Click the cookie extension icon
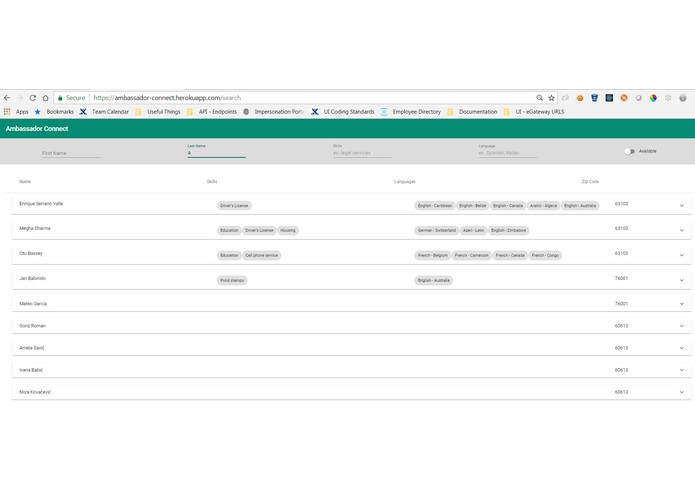Screen dimensions: 695x494 tap(580, 98)
